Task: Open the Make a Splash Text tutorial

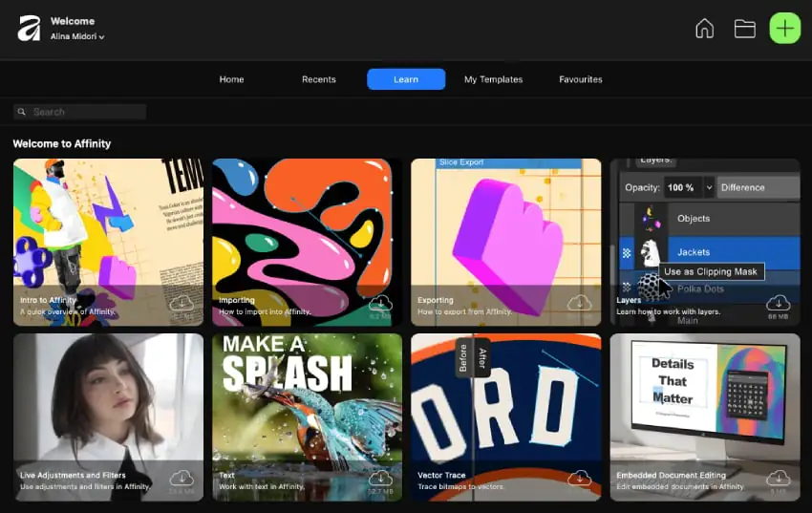Action: [307, 417]
